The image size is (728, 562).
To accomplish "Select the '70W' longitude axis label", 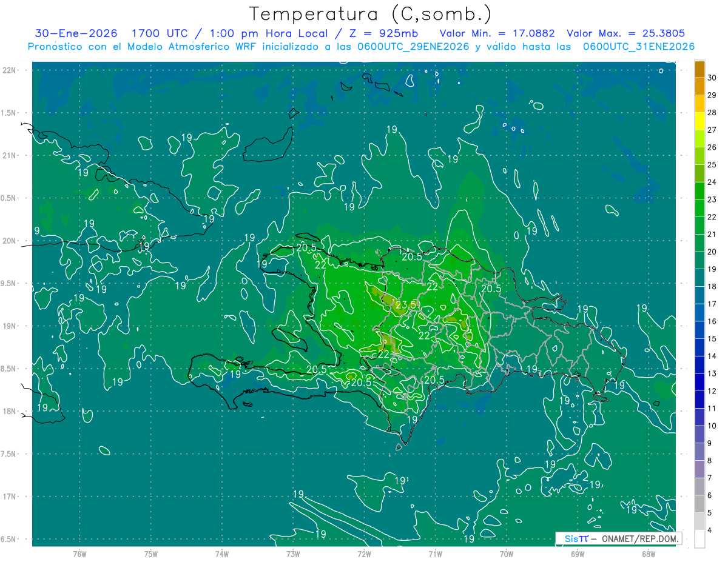I will click(x=507, y=554).
